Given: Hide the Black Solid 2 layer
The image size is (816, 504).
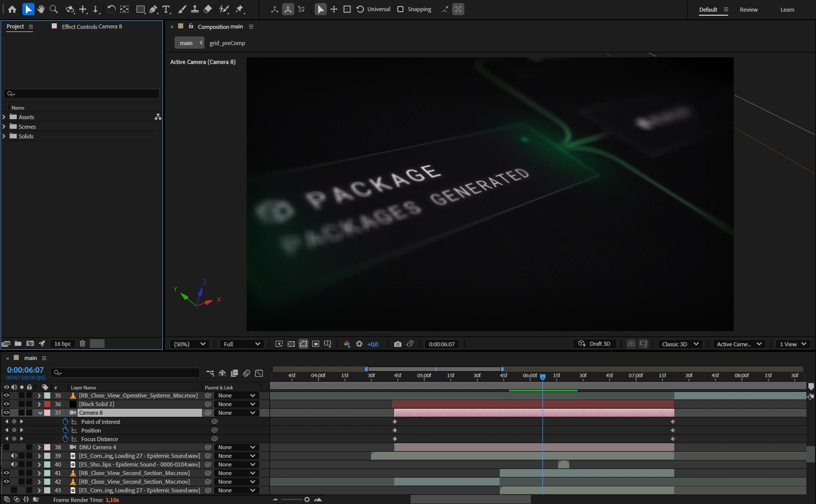Looking at the screenshot, I should click(7, 404).
